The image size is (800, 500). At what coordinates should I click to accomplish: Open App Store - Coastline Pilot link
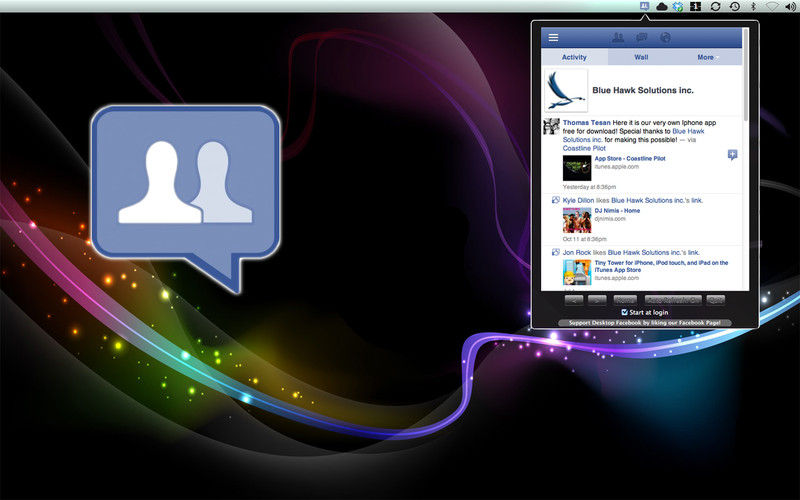click(x=630, y=159)
